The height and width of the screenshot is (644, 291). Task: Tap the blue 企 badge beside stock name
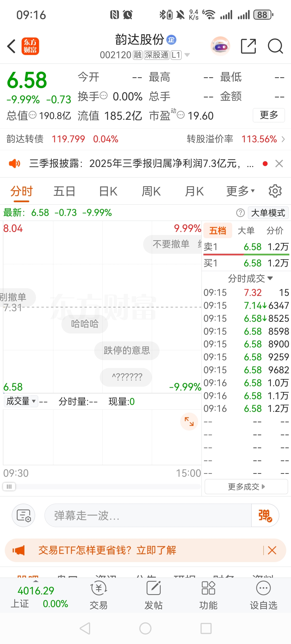pos(171,40)
